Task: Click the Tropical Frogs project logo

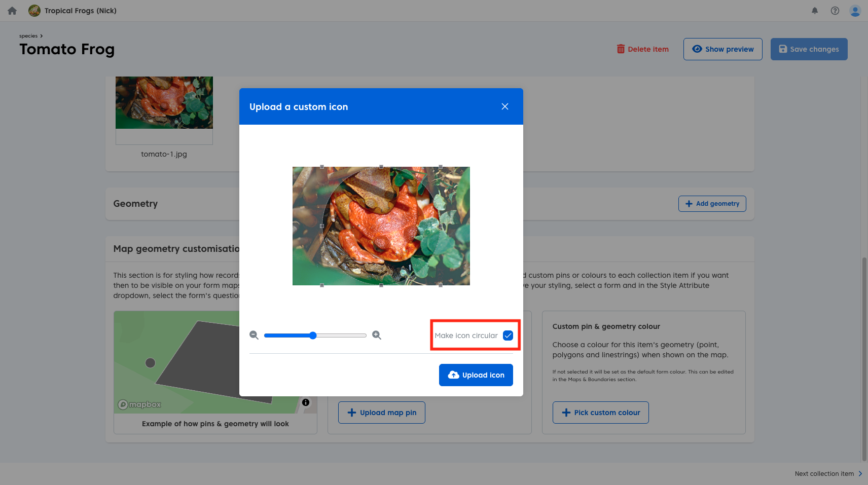Action: [34, 11]
